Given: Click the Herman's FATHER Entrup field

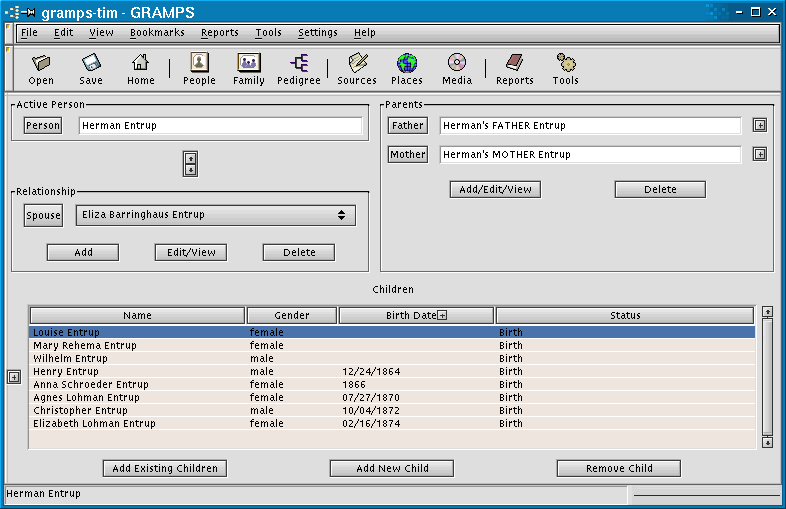Looking at the screenshot, I should click(x=591, y=125).
